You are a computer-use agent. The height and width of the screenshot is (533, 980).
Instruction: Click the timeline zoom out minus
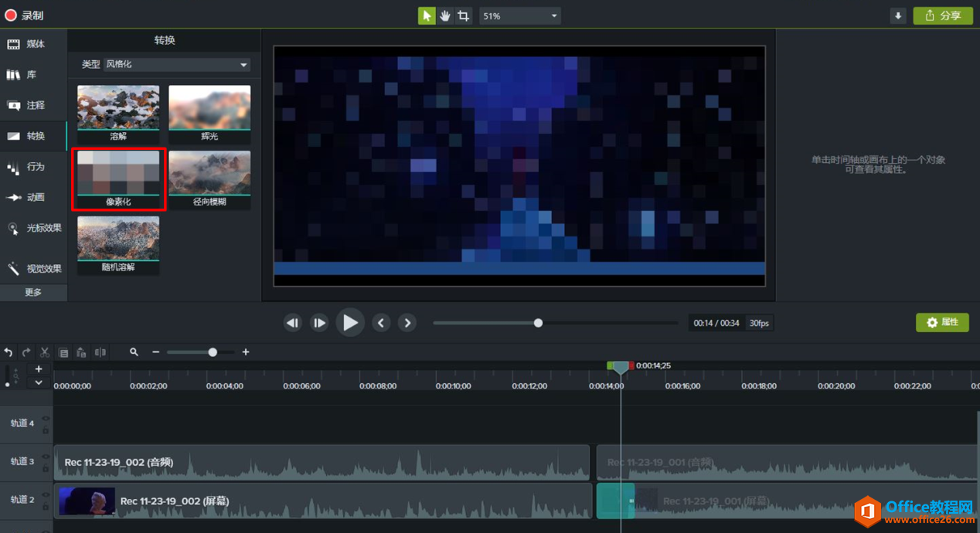(155, 352)
